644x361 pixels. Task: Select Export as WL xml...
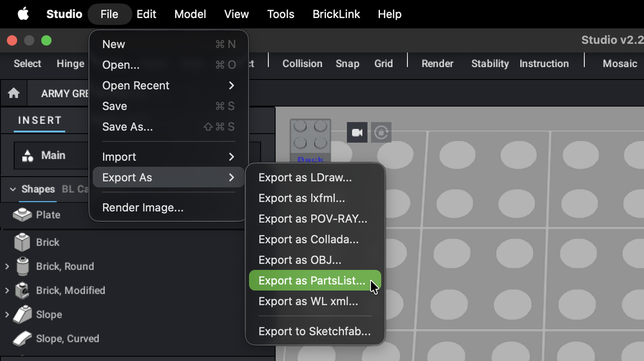315,302
